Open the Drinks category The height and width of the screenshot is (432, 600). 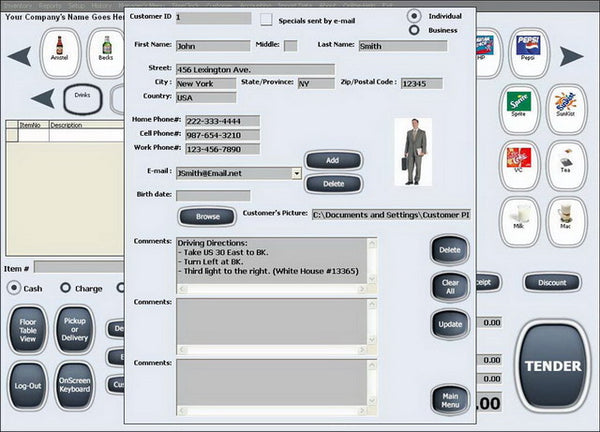(83, 97)
